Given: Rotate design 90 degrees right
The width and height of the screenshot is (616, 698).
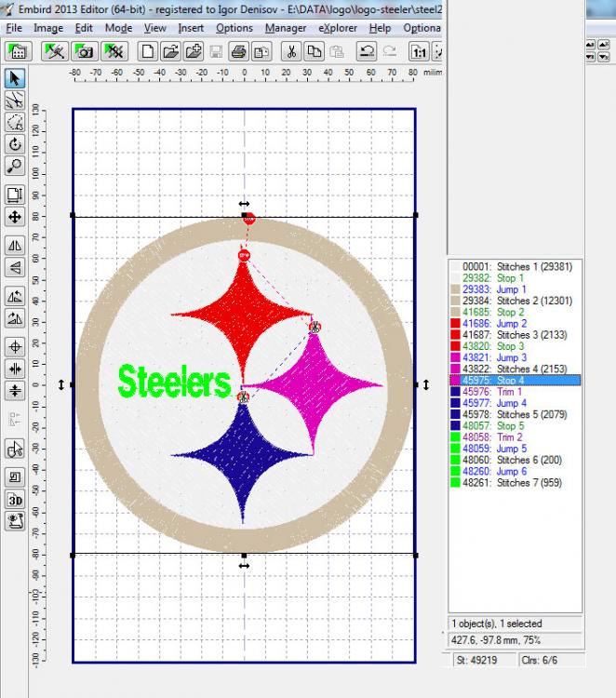Looking at the screenshot, I should click(15, 318).
